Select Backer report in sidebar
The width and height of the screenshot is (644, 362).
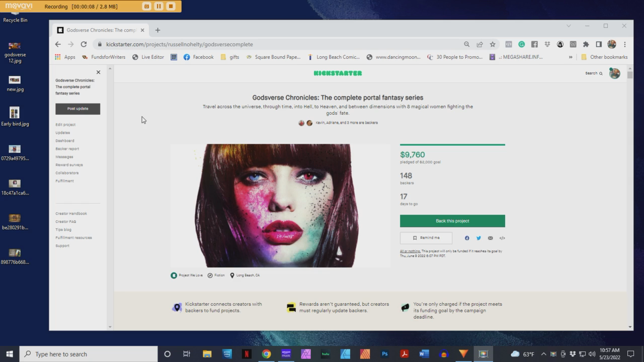67,149
